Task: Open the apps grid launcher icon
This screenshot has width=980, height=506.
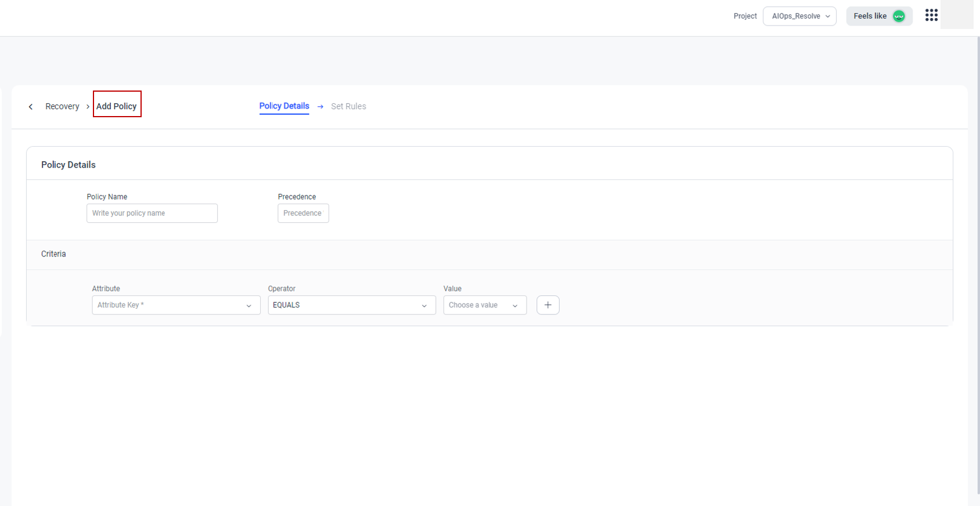Action: [x=931, y=16]
